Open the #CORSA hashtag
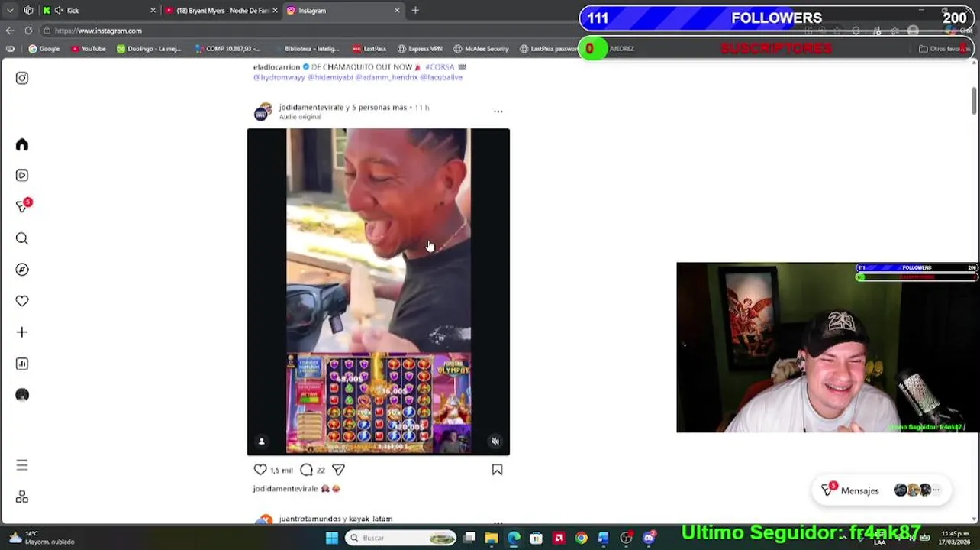This screenshot has height=550, width=980. pyautogui.click(x=439, y=67)
